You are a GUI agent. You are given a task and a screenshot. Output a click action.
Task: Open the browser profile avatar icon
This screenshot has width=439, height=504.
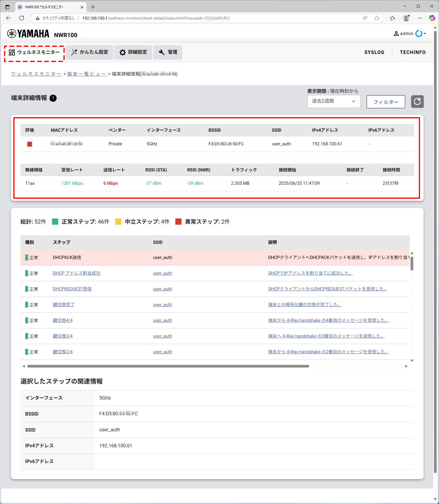click(406, 18)
